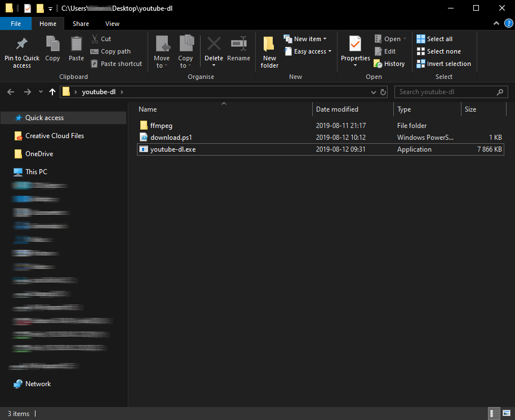
Task: Select the download.ps1 file
Action: coord(171,138)
